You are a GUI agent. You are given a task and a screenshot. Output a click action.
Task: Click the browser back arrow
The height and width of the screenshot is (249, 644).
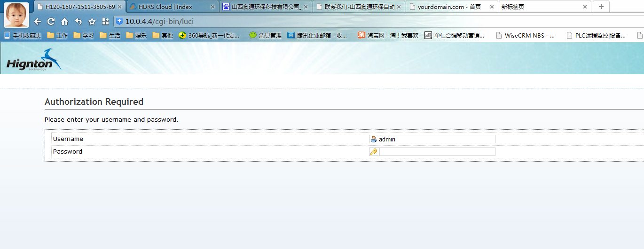(38, 22)
